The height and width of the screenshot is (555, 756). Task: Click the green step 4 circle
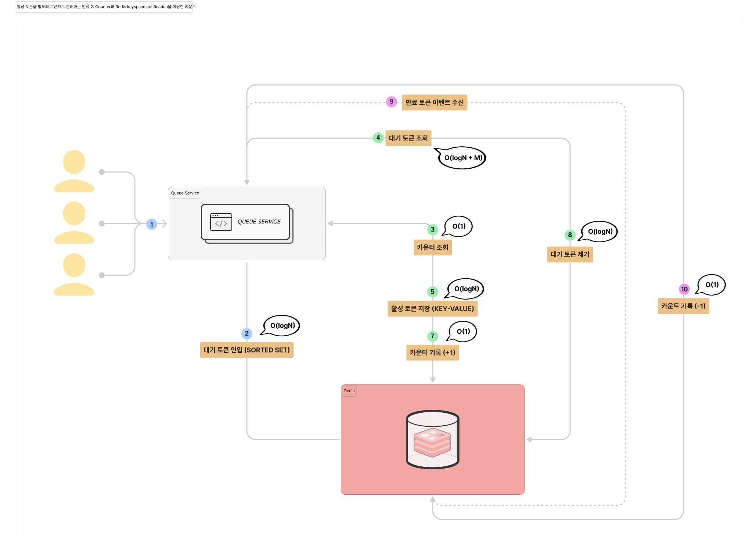pyautogui.click(x=378, y=138)
